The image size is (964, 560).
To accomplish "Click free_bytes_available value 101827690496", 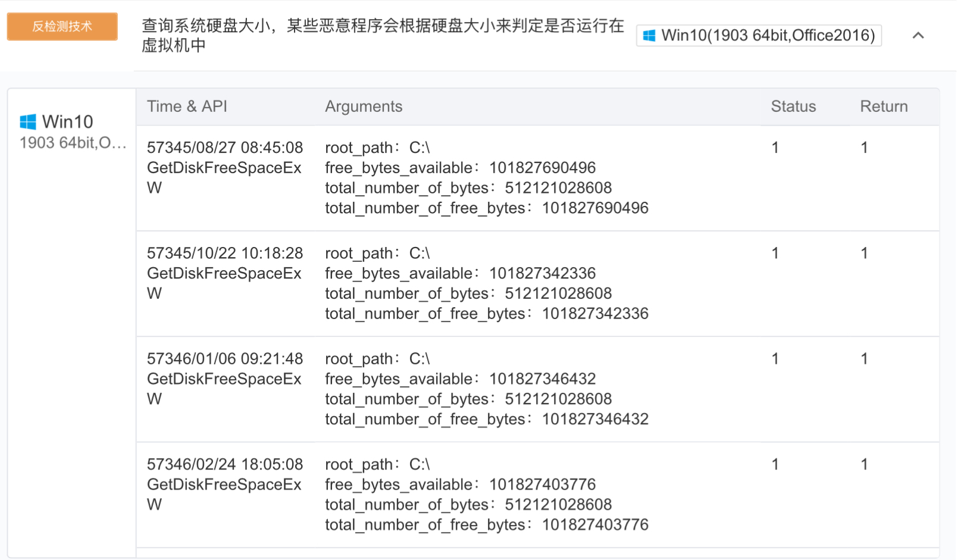I will [542, 168].
